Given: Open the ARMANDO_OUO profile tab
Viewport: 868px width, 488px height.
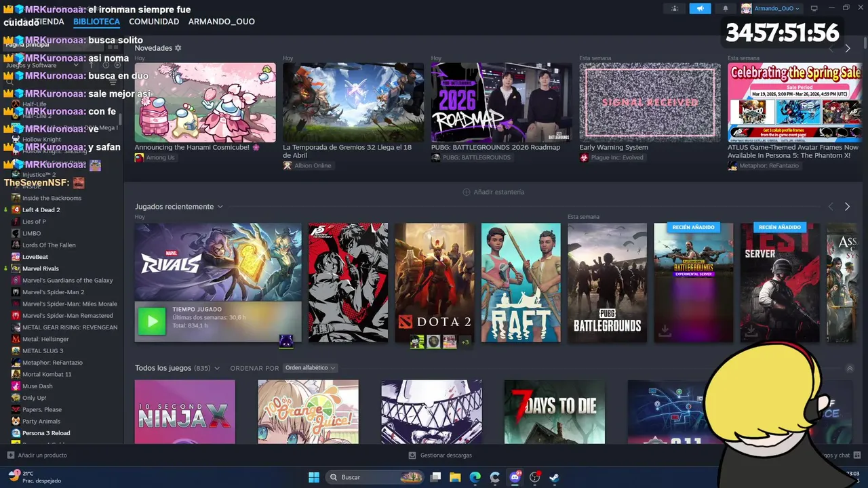Looking at the screenshot, I should [221, 22].
